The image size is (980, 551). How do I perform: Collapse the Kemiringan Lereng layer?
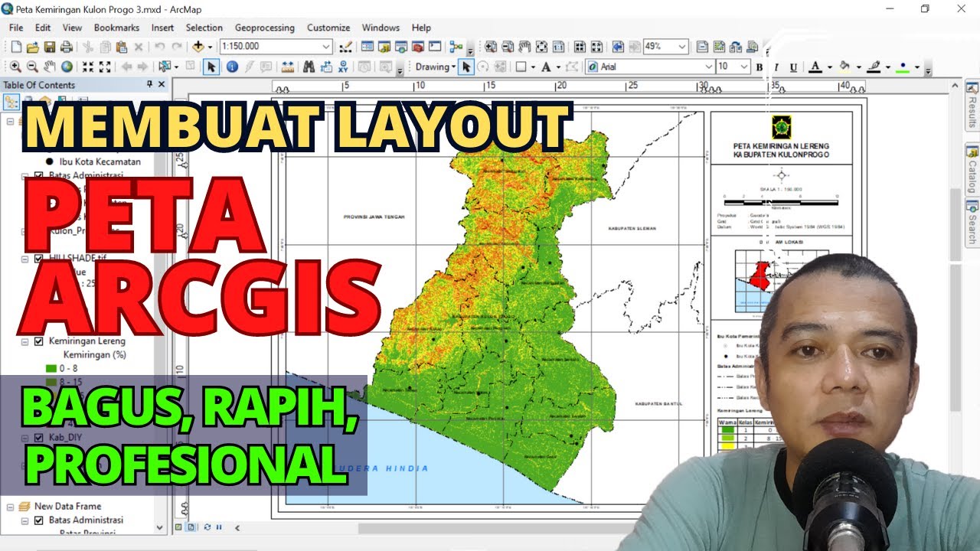(24, 342)
